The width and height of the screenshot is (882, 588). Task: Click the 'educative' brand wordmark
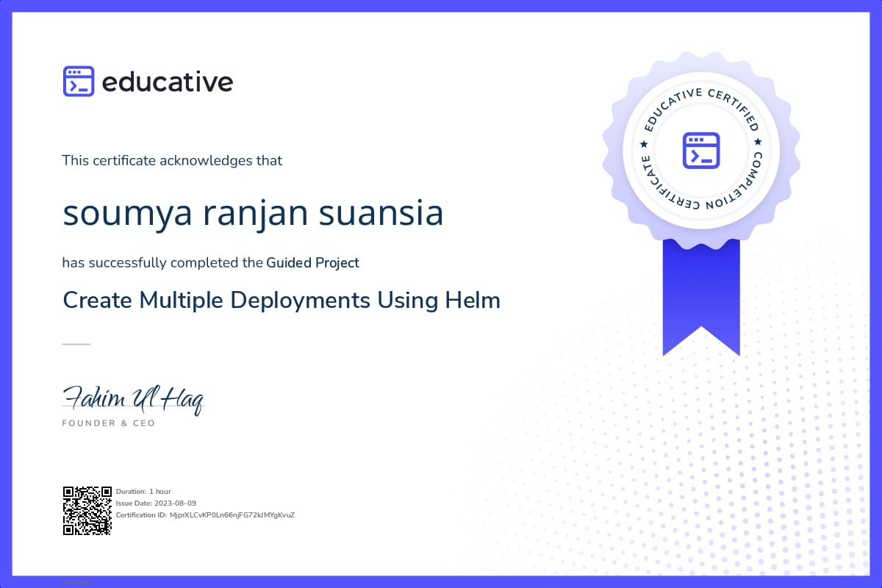[x=168, y=82]
